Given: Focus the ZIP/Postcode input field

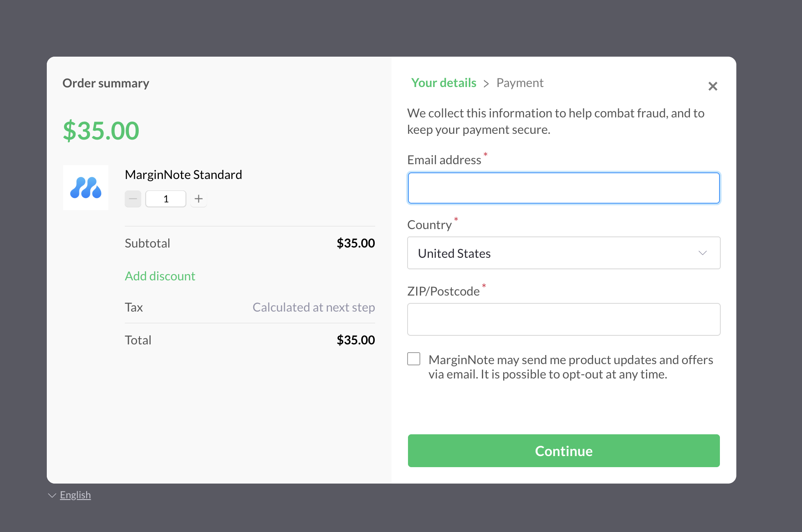Looking at the screenshot, I should point(564,319).
